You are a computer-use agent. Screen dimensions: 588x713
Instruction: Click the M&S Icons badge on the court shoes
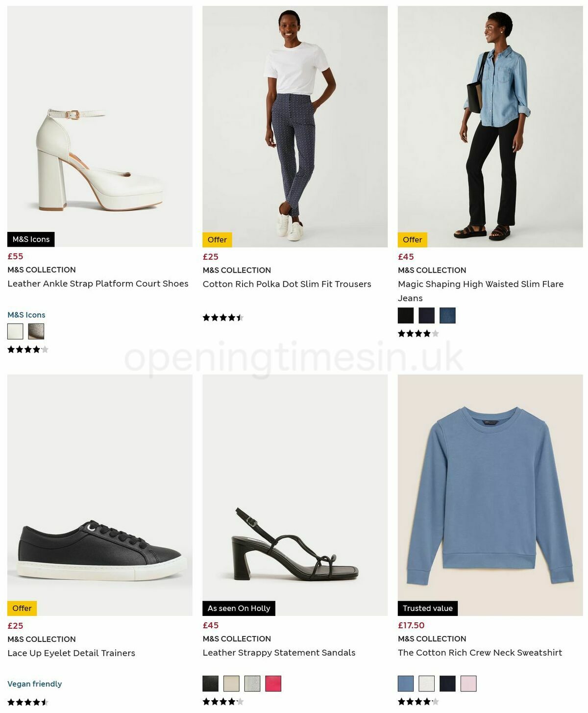(x=31, y=239)
